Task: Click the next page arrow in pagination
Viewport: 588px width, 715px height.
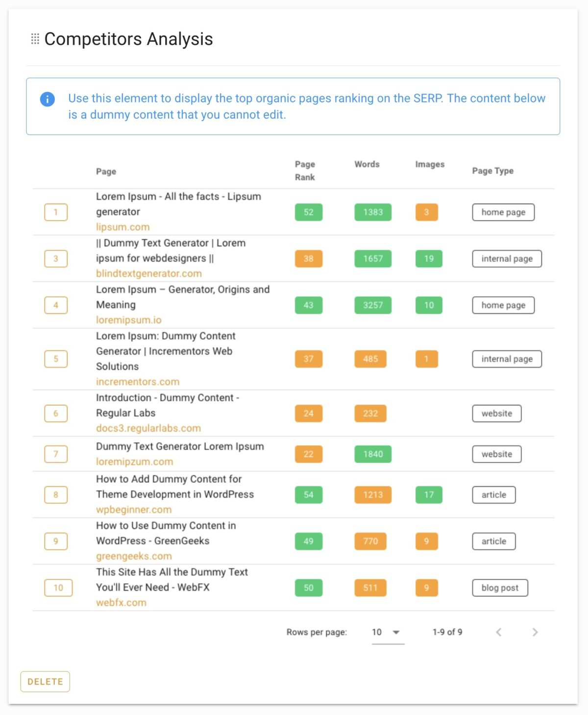Action: click(535, 632)
